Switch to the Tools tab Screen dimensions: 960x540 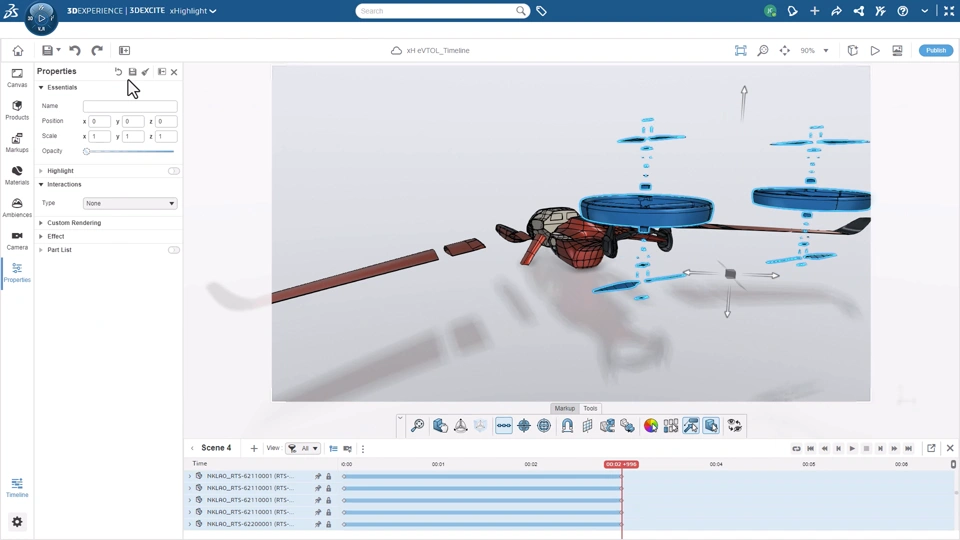[x=590, y=408]
